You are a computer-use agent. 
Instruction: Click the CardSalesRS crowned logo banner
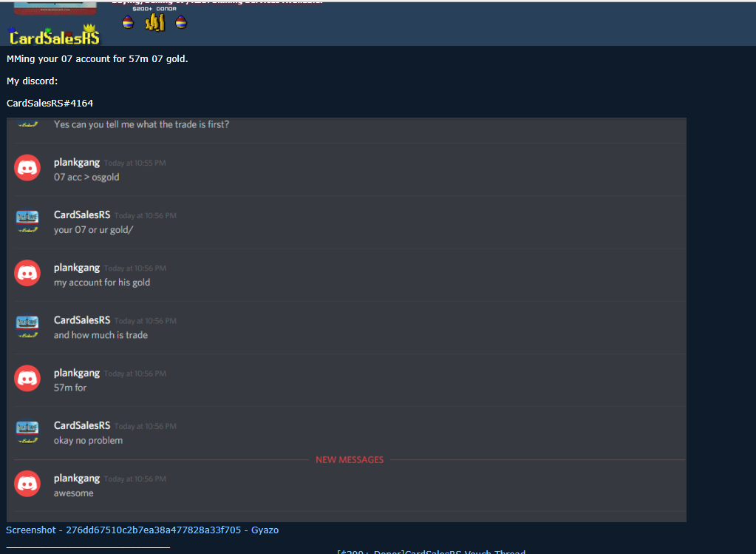coord(54,36)
